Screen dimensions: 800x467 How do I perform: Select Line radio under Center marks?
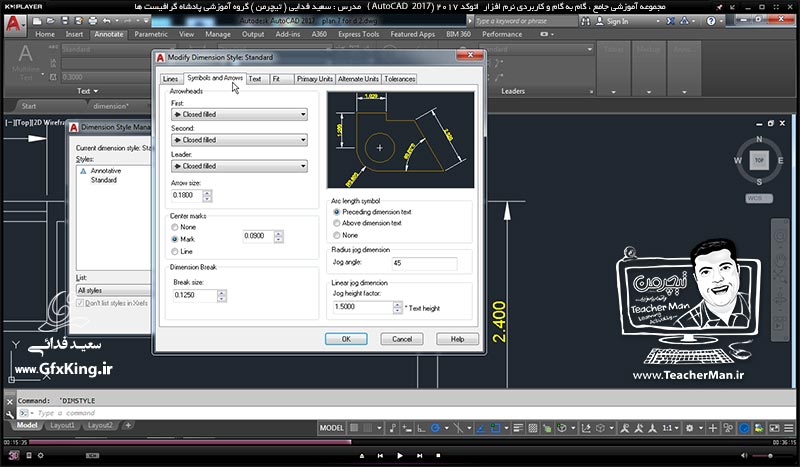[175, 251]
